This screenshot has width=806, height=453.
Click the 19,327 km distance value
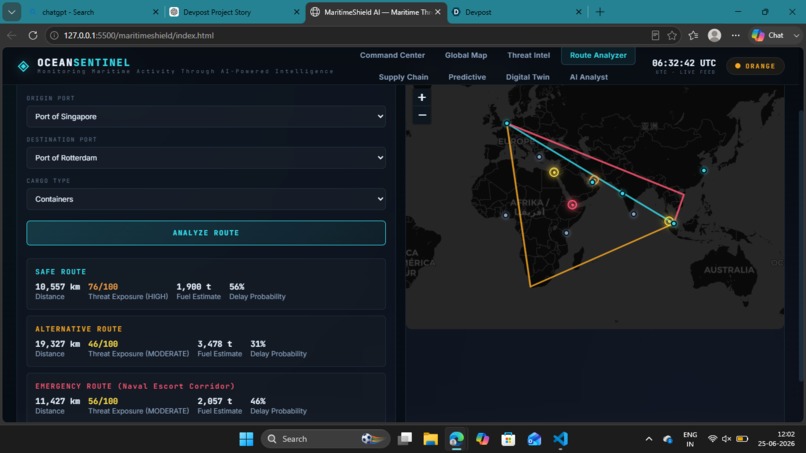[58, 343]
